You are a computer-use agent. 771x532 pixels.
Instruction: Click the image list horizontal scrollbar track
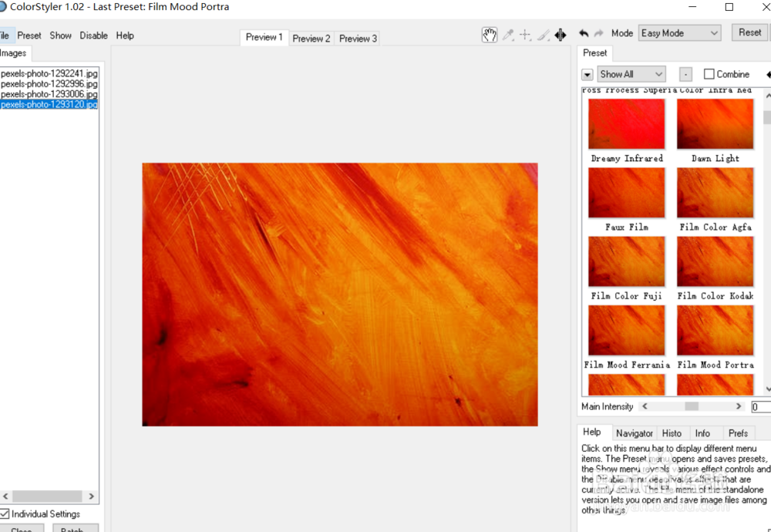coord(47,496)
